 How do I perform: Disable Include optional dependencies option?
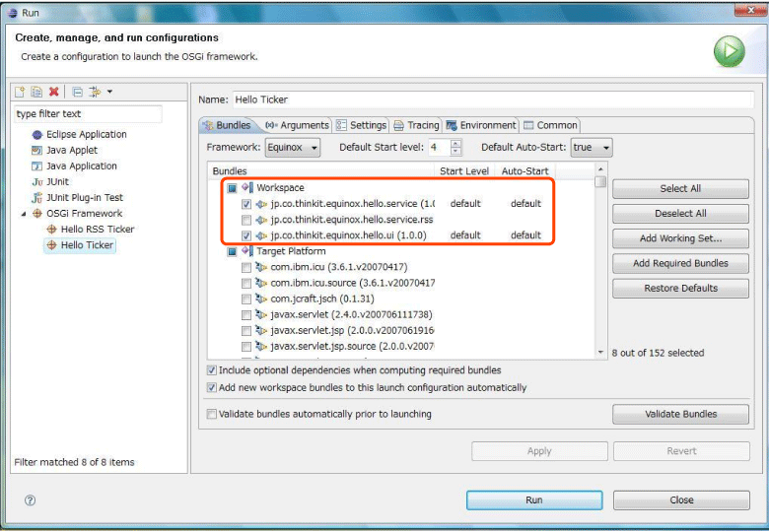(211, 370)
